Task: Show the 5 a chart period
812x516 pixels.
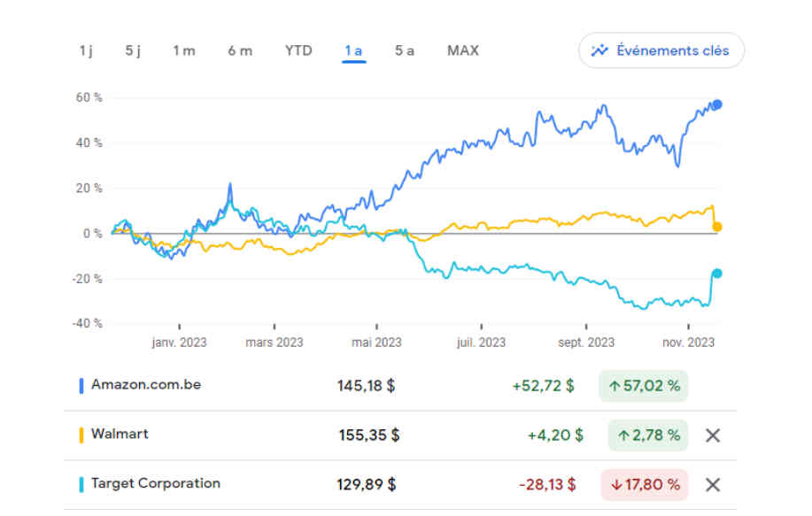Action: pyautogui.click(x=405, y=50)
